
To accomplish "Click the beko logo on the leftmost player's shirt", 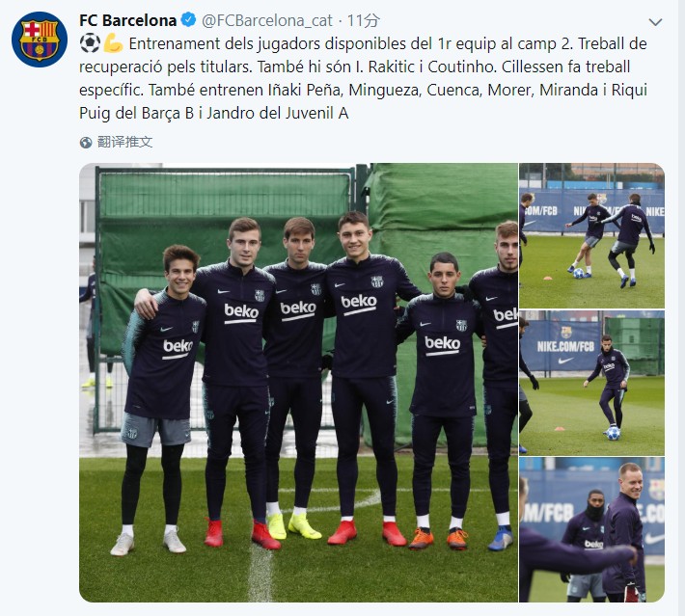I will (178, 348).
